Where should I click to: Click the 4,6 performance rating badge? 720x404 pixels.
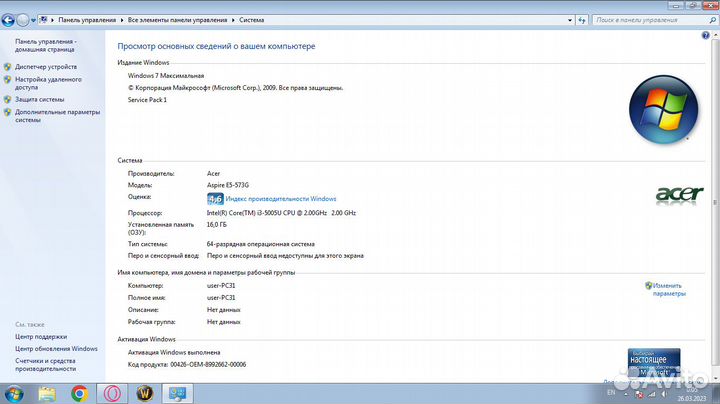[215, 199]
